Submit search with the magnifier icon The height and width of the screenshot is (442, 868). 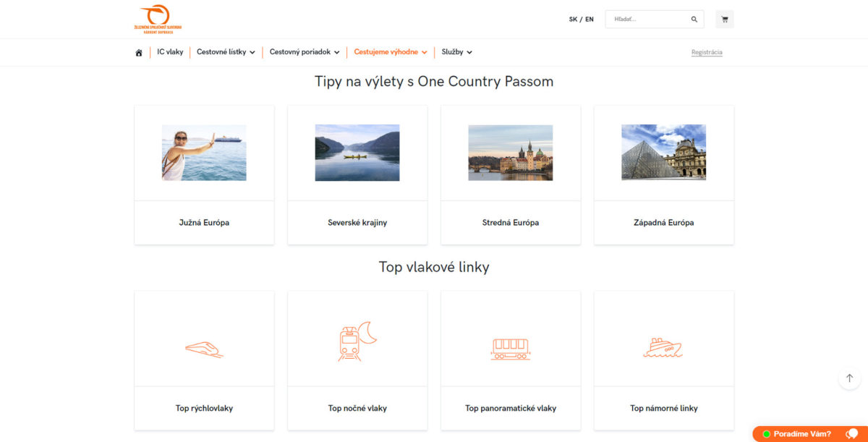[694, 20]
